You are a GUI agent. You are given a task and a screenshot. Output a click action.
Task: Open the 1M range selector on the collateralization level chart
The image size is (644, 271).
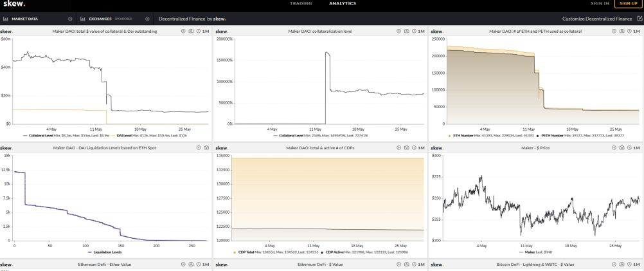coord(418,32)
